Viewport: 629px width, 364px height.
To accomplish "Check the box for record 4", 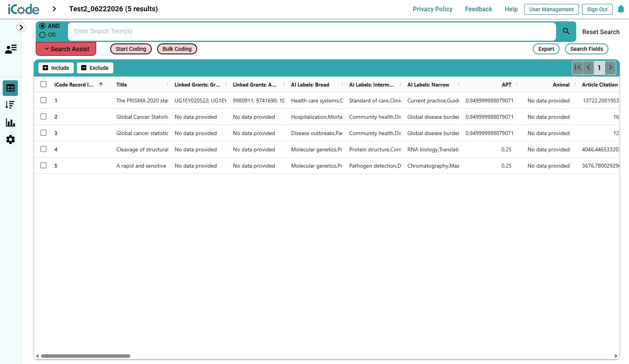I will (43, 149).
